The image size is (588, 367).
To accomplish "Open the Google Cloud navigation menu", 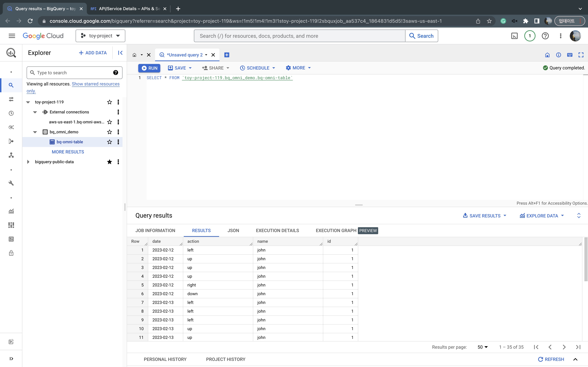I will 12,36.
